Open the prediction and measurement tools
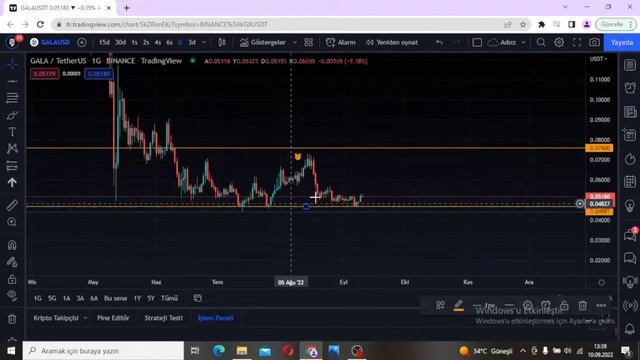The height and width of the screenshot is (360, 640). (x=12, y=166)
